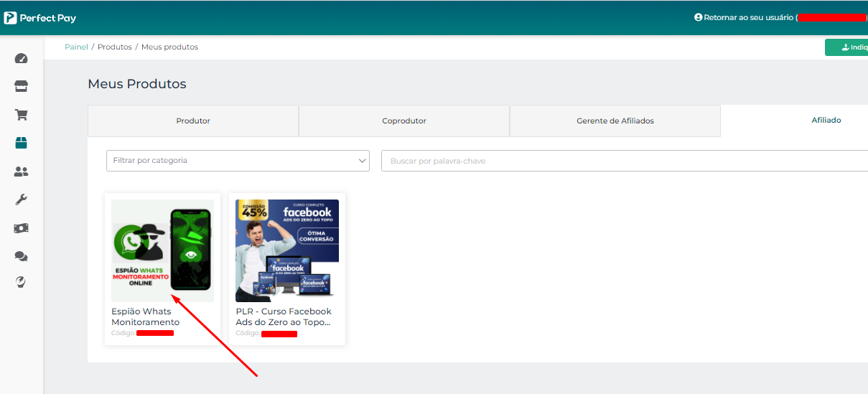
Task: Switch to the Produtor tab
Action: (193, 121)
